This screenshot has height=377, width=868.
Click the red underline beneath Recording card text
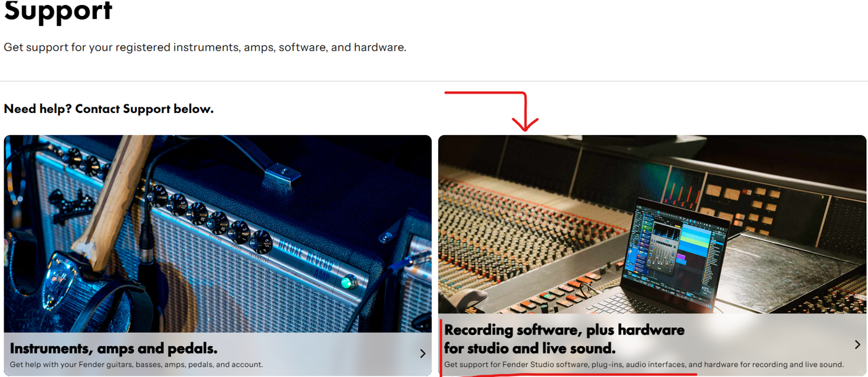pos(568,374)
